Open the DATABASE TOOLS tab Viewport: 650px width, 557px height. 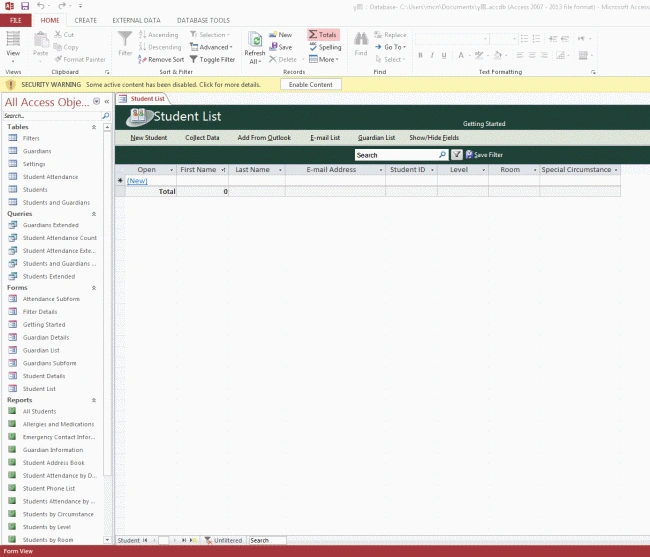[x=203, y=20]
